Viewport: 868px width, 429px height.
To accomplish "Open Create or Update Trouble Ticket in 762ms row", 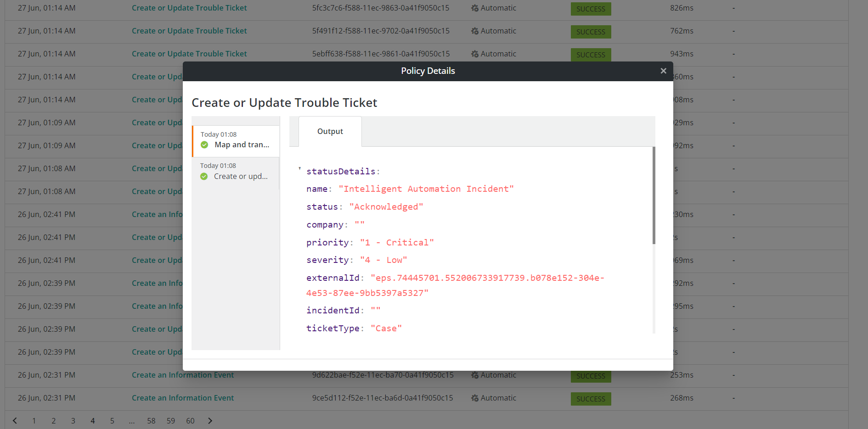I will click(189, 31).
